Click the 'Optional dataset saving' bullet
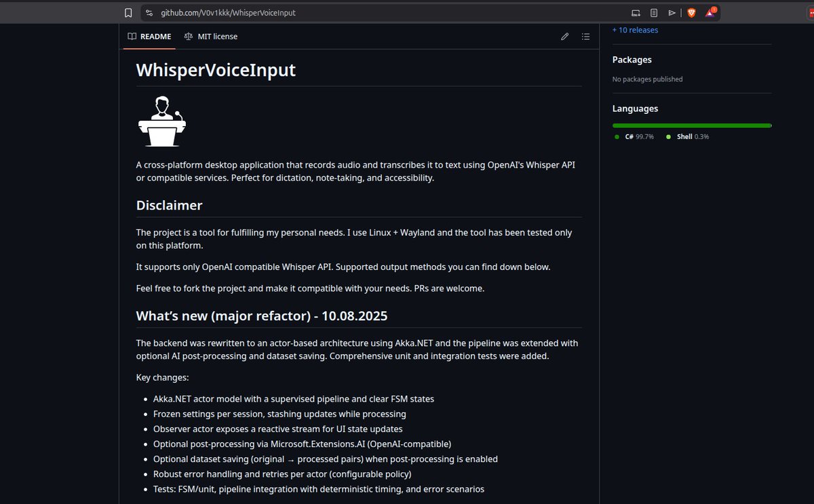 click(326, 459)
